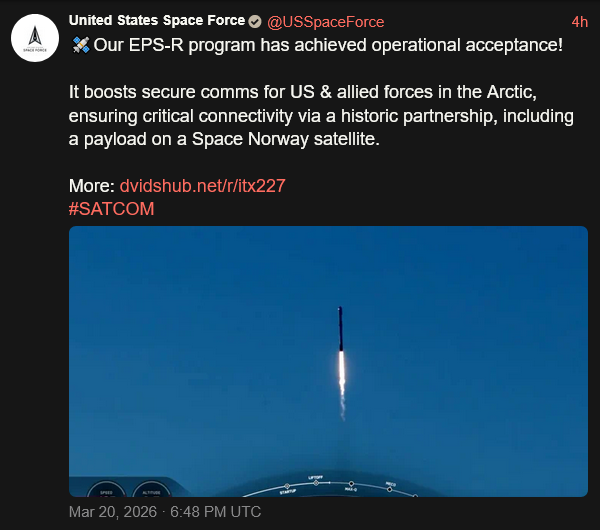Click the 4h relative timestamp
Screen dimensions: 600x530
pos(579,22)
